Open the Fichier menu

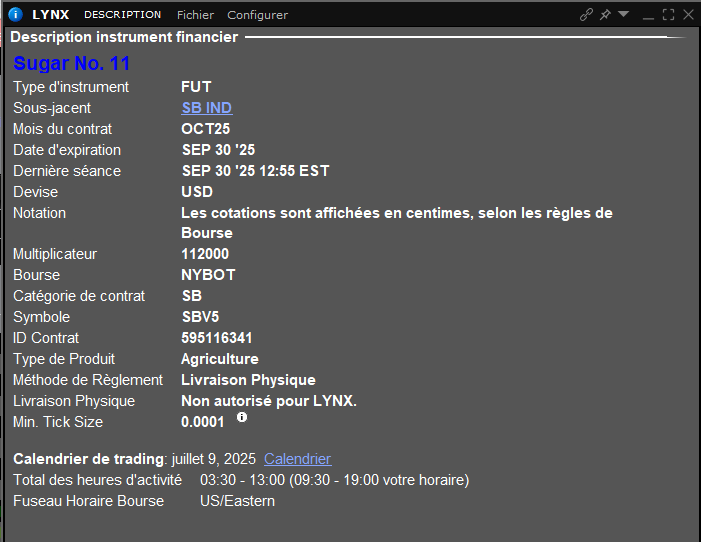click(195, 15)
